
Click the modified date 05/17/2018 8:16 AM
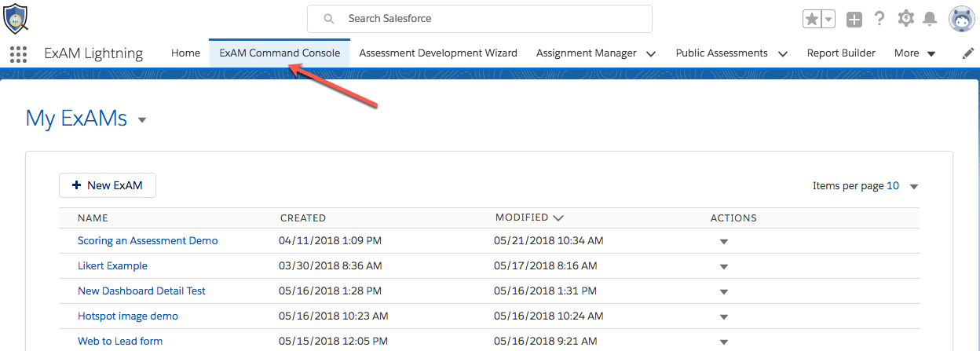[x=545, y=265]
